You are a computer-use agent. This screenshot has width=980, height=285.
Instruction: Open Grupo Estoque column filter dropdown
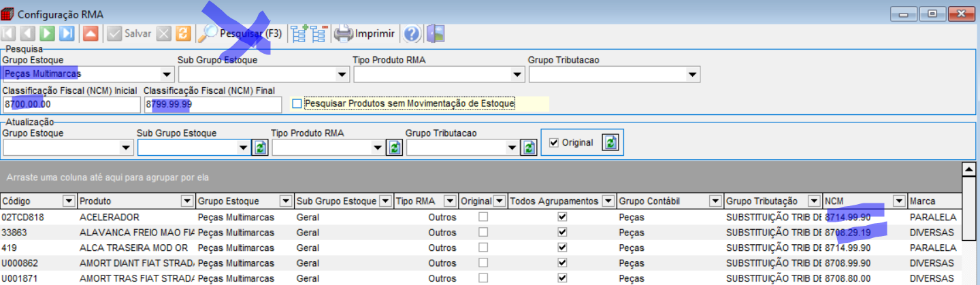click(x=286, y=201)
